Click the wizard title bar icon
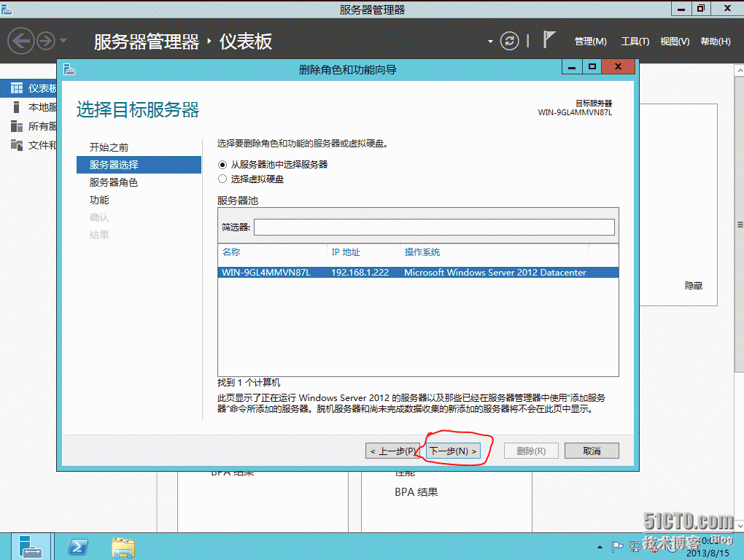This screenshot has height=560, width=744. coord(69,70)
